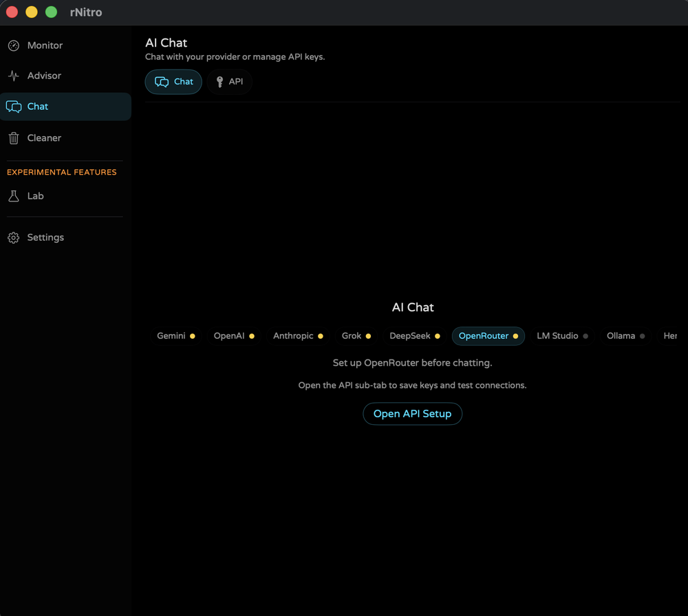The width and height of the screenshot is (688, 616).
Task: Click the 'Set up OpenRouter before chatting.' text
Action: coord(412,363)
